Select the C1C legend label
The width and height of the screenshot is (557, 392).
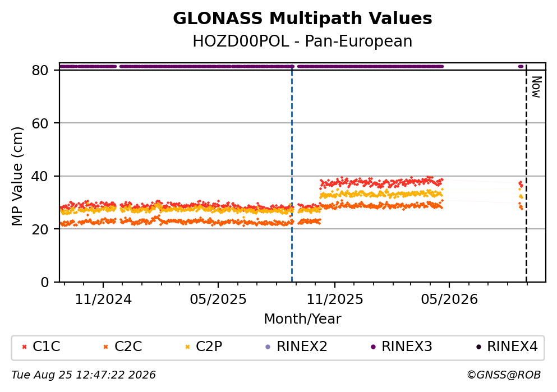point(46,347)
